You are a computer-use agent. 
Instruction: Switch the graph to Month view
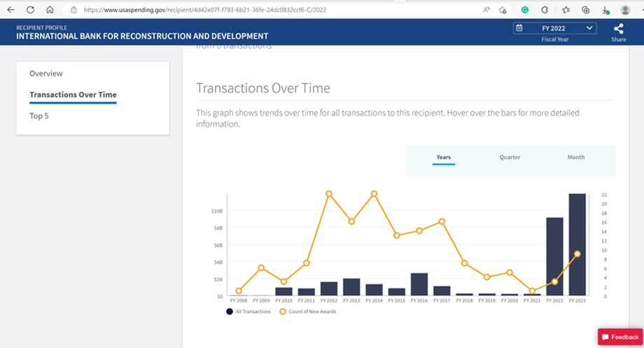(576, 158)
